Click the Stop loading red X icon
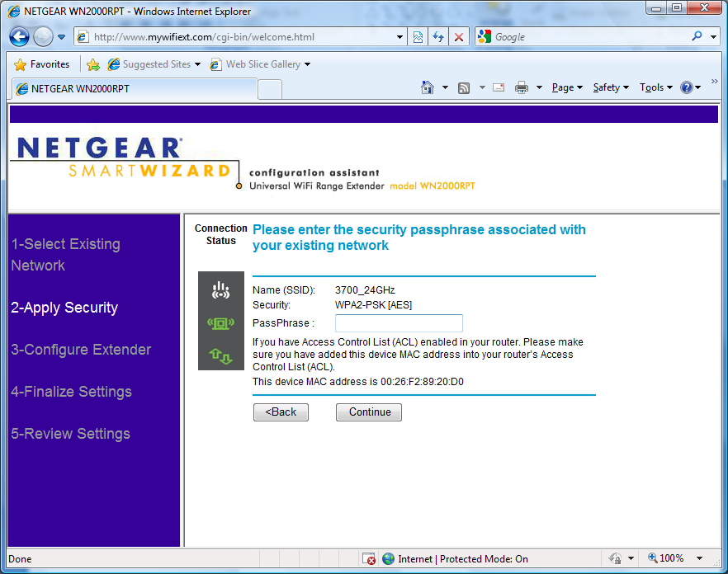 [459, 36]
